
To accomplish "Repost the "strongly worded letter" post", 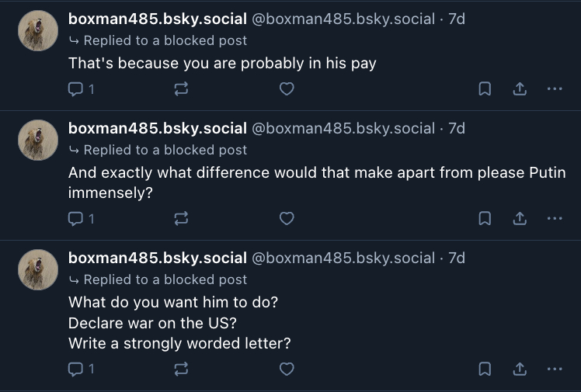I will pos(181,369).
